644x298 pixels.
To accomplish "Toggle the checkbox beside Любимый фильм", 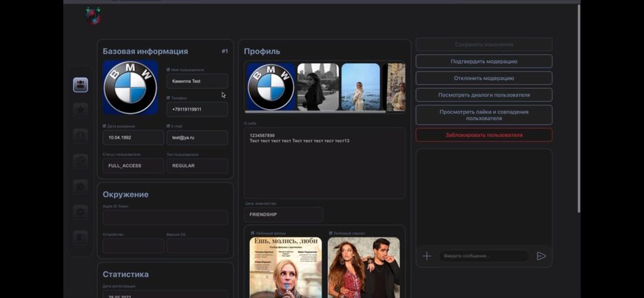I will (x=252, y=233).
